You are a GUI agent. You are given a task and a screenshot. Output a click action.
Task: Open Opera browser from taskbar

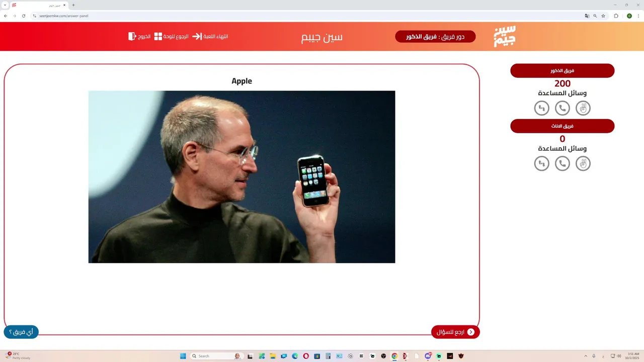point(306,356)
